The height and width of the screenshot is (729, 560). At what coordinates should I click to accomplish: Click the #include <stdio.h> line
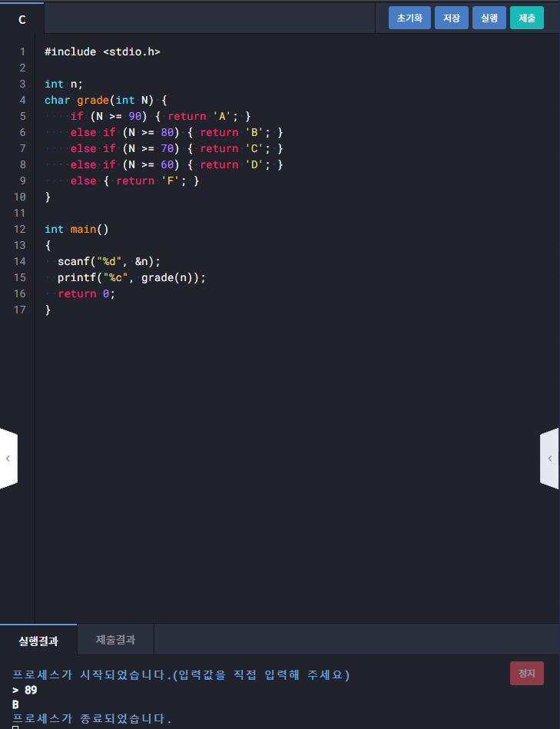(x=102, y=51)
